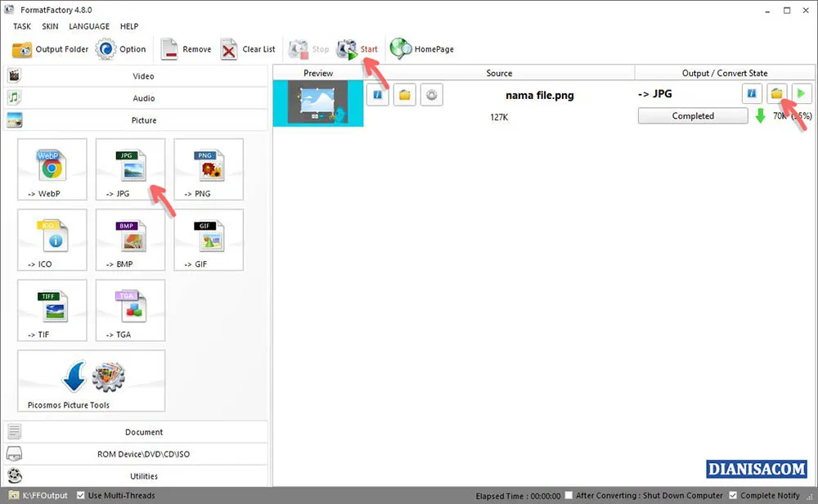Enable Use Multi-Threads
This screenshot has height=504, width=818.
click(79, 495)
